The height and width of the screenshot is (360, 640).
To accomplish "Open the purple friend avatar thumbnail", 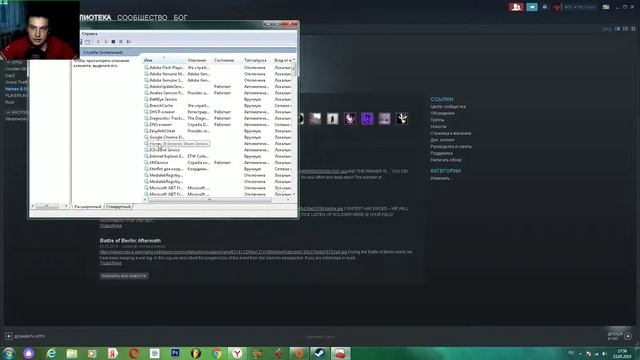I will coord(367,119).
